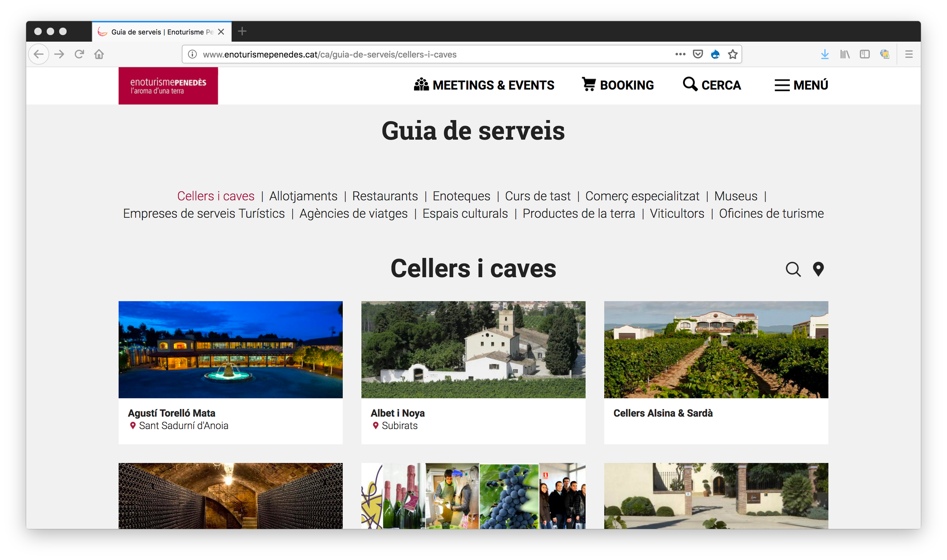Viewport: 947px width, 560px height.
Task: Open the BOOKING cart link
Action: [x=618, y=85]
